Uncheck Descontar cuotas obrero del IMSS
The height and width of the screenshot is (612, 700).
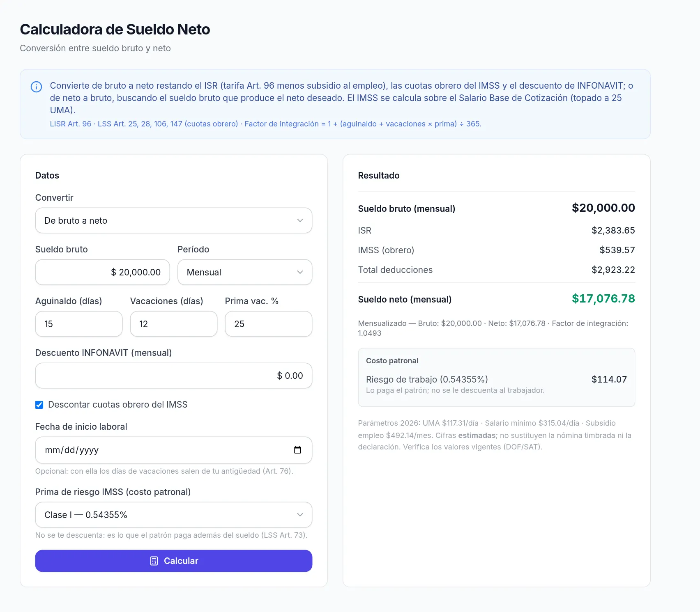[39, 405]
